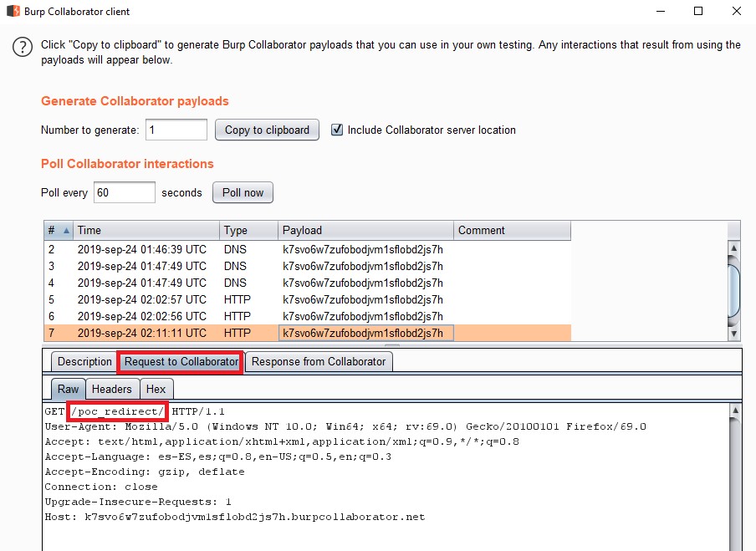
Task: Select interaction row 2 at 01:46:39 UTC
Action: point(308,249)
